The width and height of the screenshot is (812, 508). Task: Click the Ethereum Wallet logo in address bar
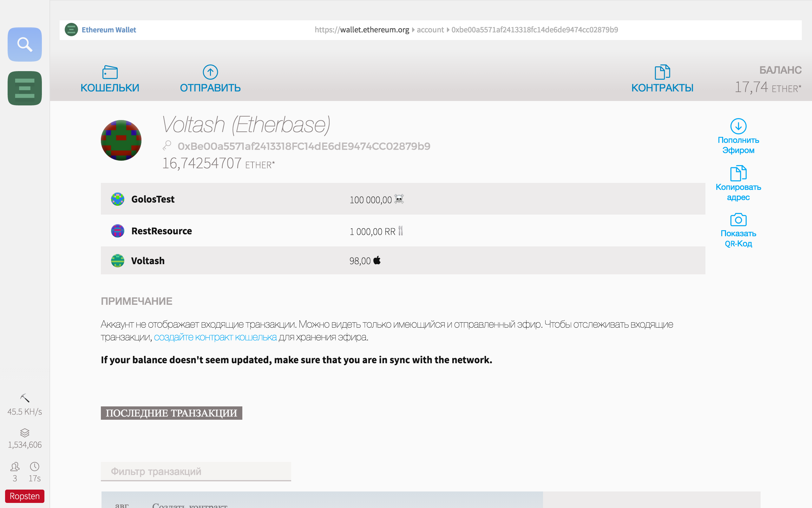tap(71, 30)
